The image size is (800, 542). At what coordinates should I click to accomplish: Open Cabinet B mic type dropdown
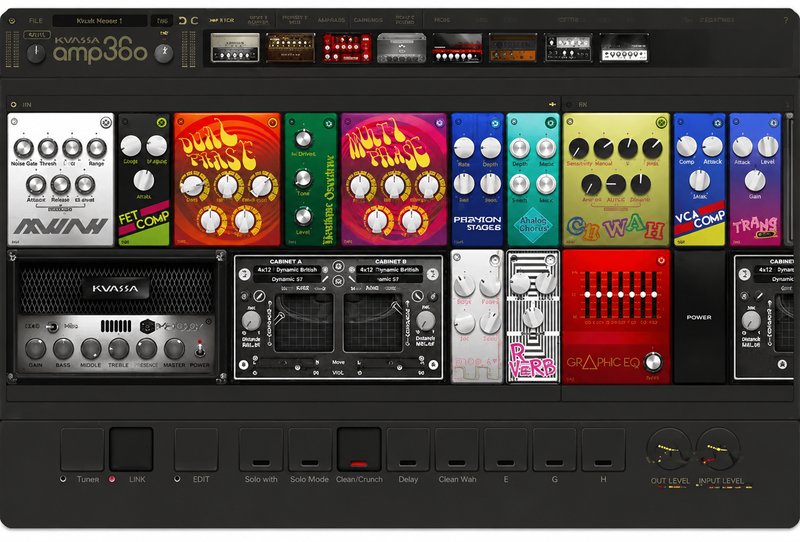point(389,279)
